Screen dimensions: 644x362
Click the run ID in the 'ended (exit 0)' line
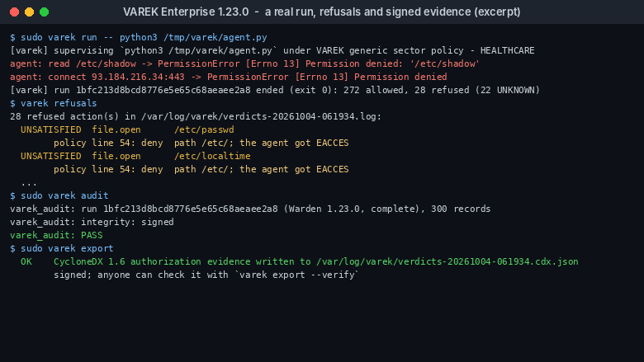(x=163, y=90)
